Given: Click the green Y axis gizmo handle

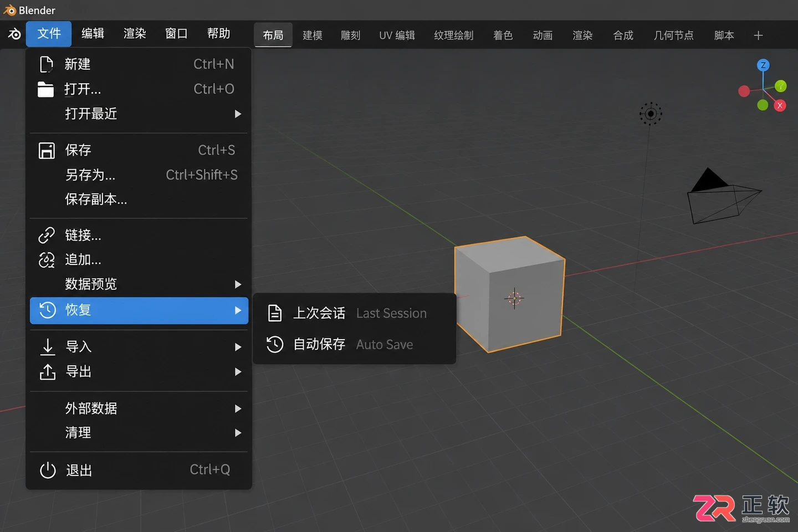Looking at the screenshot, I should point(781,86).
